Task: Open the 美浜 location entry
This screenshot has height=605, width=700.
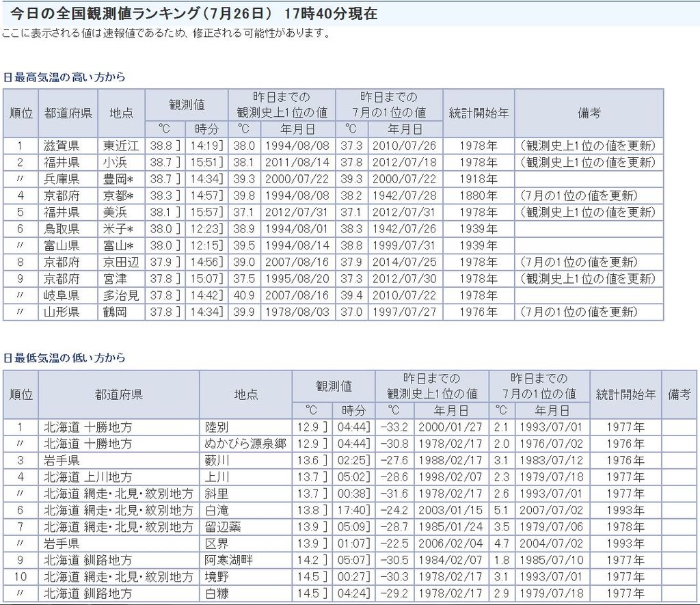Action: (x=116, y=212)
